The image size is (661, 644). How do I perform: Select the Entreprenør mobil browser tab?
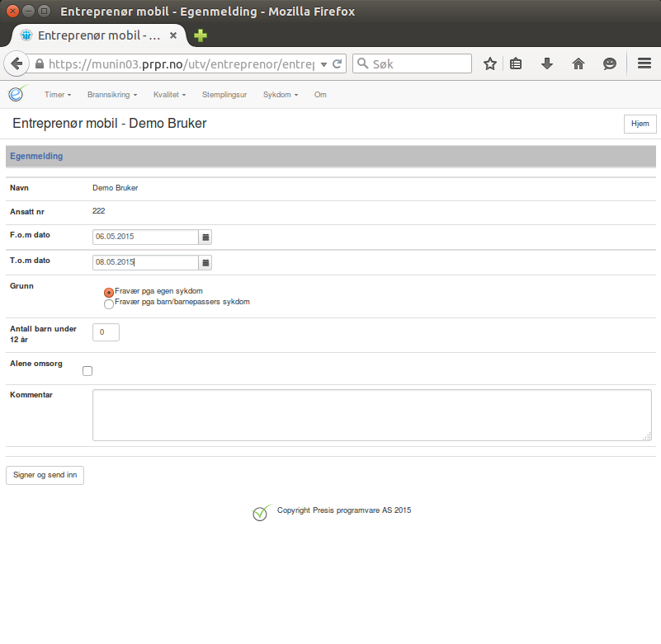point(98,35)
